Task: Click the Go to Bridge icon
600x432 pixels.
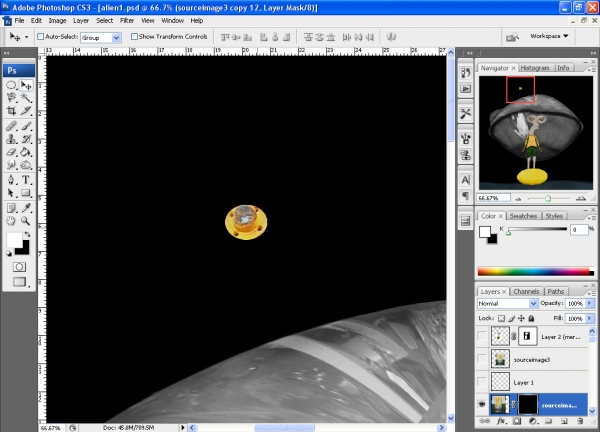Action: (x=512, y=37)
